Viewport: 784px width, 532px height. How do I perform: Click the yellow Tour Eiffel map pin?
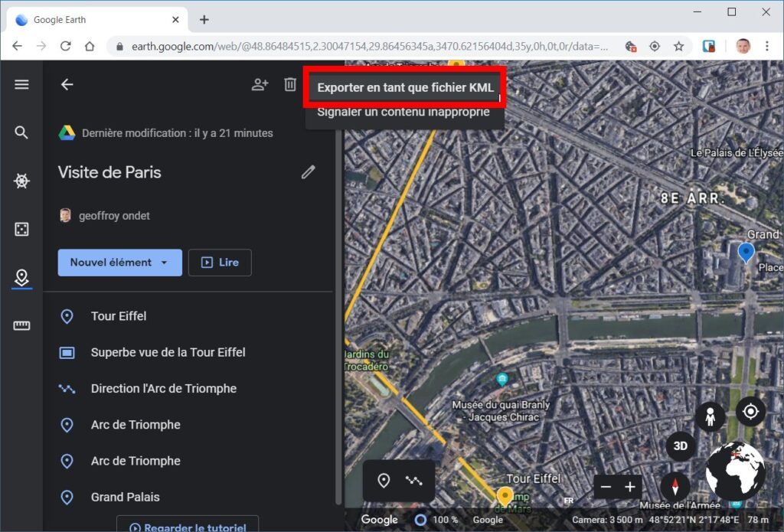[505, 497]
